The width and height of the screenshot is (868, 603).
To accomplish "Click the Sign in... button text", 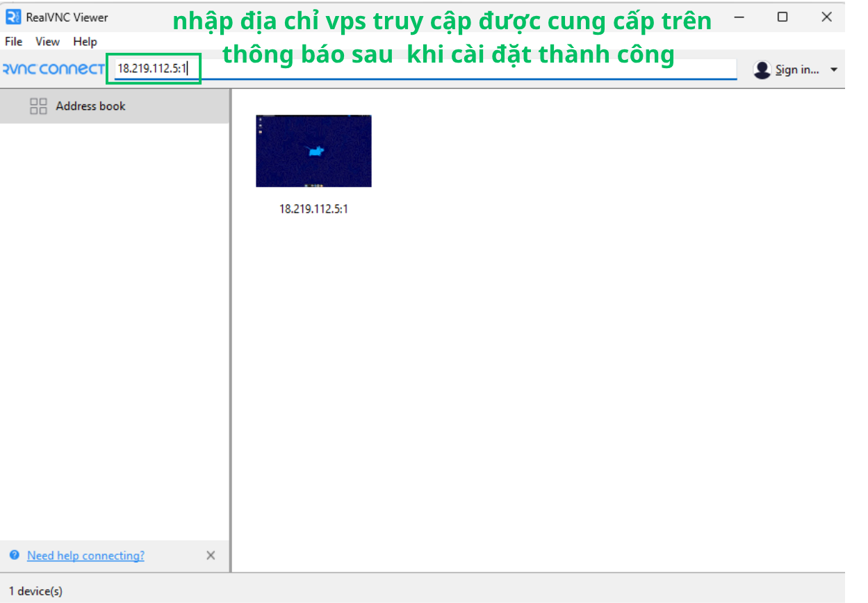I will [x=797, y=70].
